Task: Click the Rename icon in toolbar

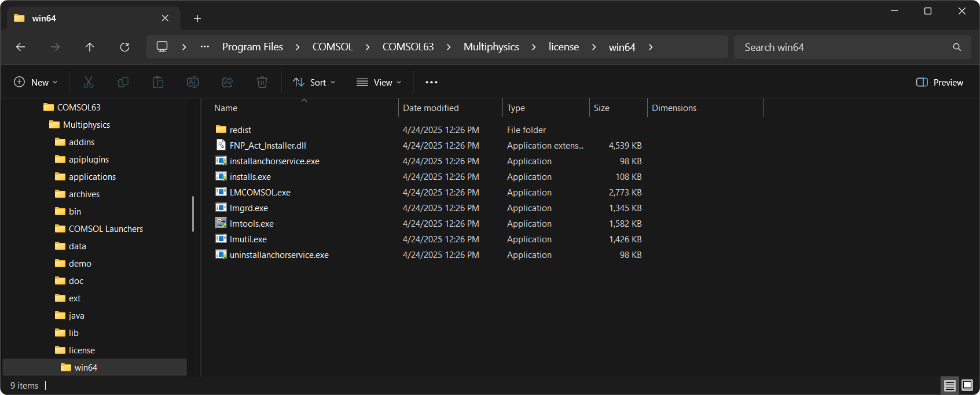Action: pyautogui.click(x=193, y=82)
